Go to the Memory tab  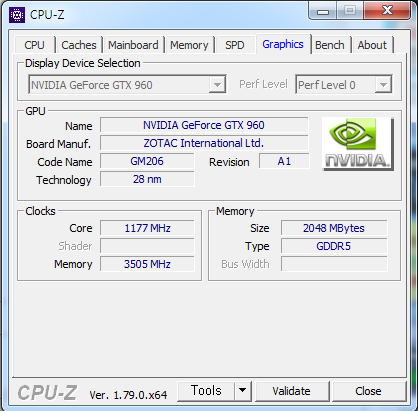(x=189, y=45)
